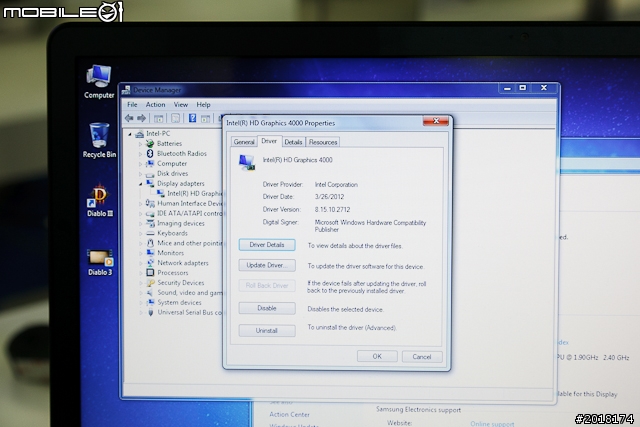Click the System devices icon
The width and height of the screenshot is (640, 427).
150,302
